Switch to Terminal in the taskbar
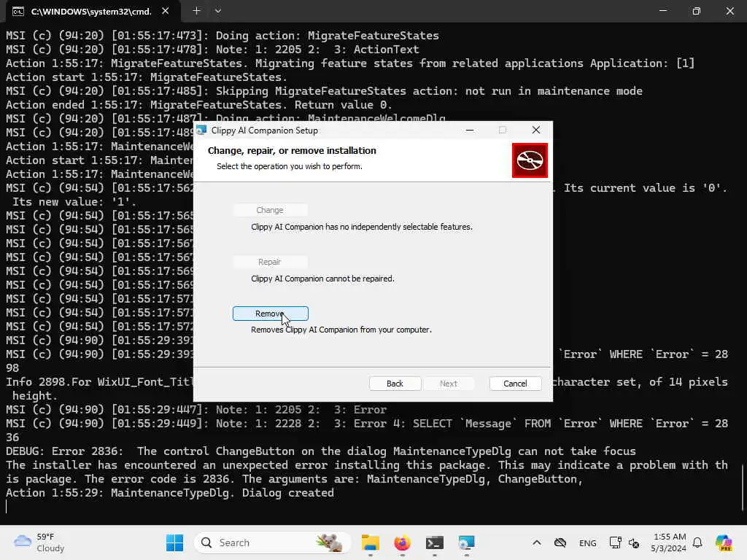This screenshot has width=747, height=560. [435, 542]
